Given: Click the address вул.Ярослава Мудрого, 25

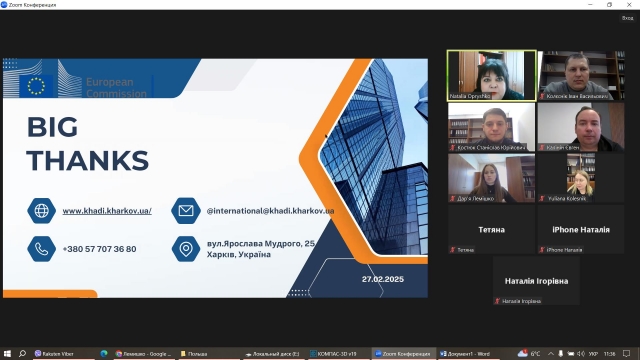Looking at the screenshot, I should click(x=260, y=244).
